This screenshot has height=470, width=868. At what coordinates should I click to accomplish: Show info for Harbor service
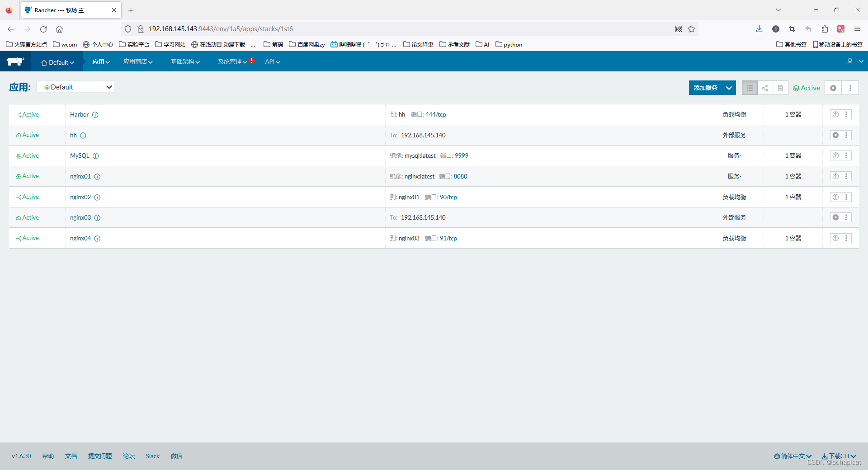tap(95, 115)
